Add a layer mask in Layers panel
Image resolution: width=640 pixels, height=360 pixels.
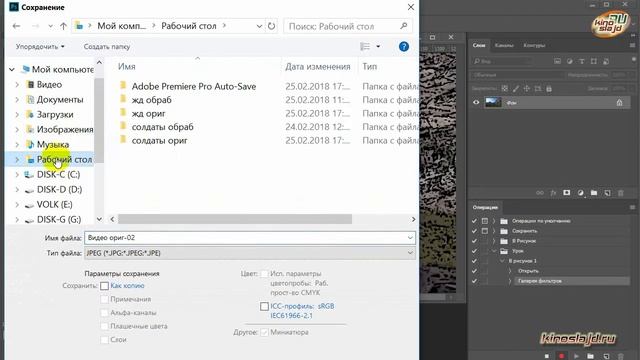(567, 193)
